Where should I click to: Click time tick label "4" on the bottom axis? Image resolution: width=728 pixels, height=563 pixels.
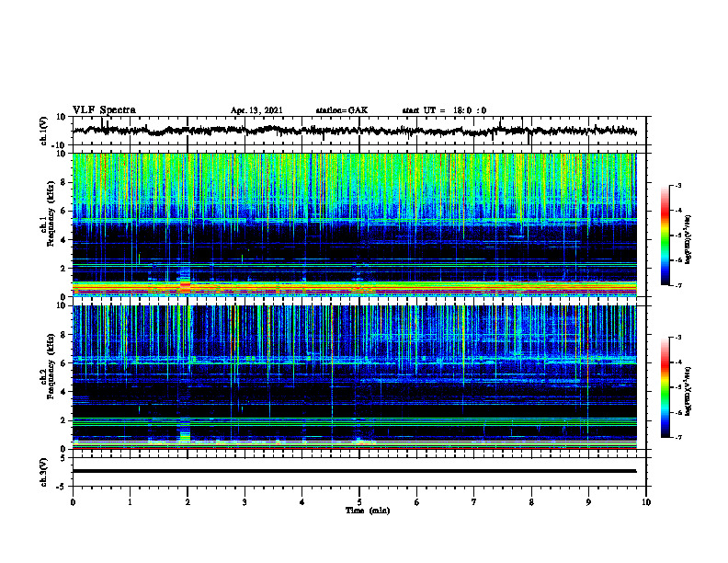(302, 502)
